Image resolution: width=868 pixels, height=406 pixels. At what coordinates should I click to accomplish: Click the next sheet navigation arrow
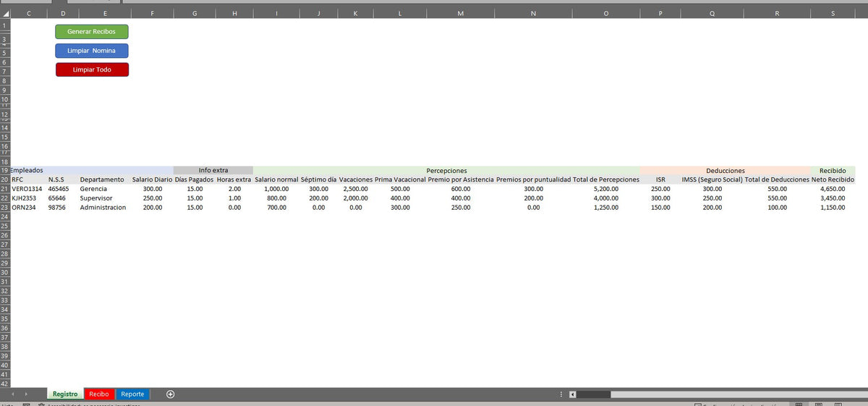27,394
